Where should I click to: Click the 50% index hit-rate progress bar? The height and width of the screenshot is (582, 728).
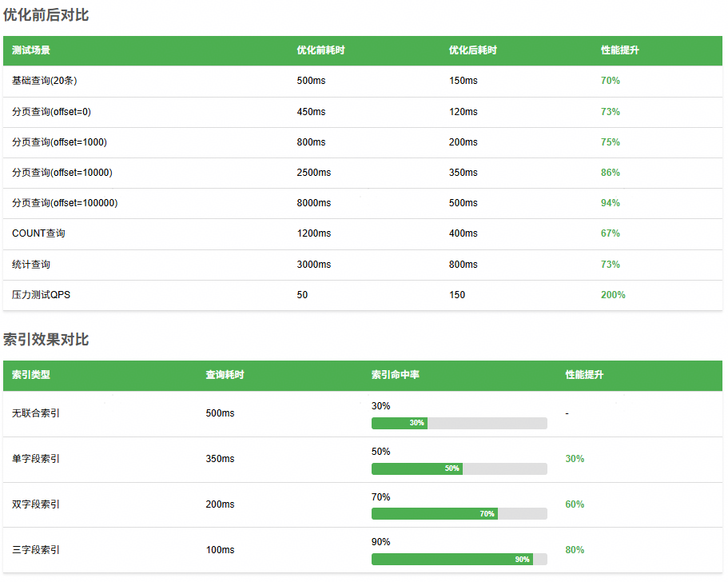tap(459, 468)
